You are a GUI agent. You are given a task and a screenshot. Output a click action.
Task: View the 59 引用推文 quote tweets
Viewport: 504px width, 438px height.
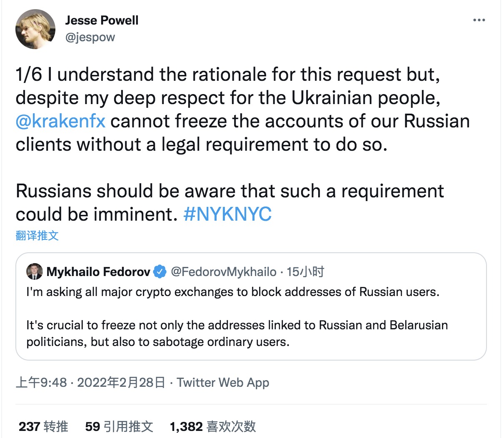pyautogui.click(x=119, y=426)
